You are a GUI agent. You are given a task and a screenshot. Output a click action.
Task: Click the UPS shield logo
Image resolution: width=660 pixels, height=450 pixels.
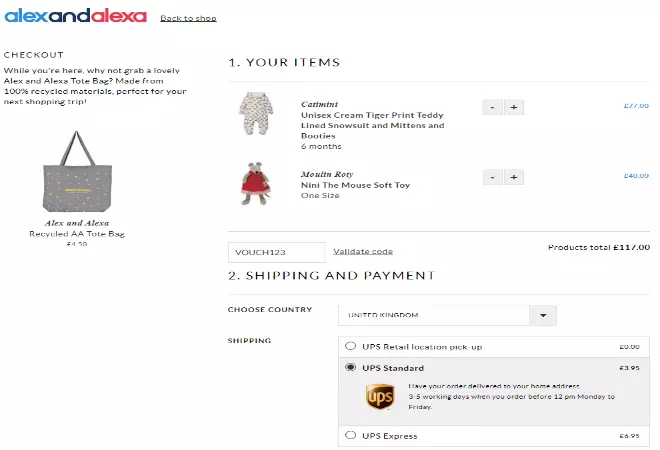[380, 398]
